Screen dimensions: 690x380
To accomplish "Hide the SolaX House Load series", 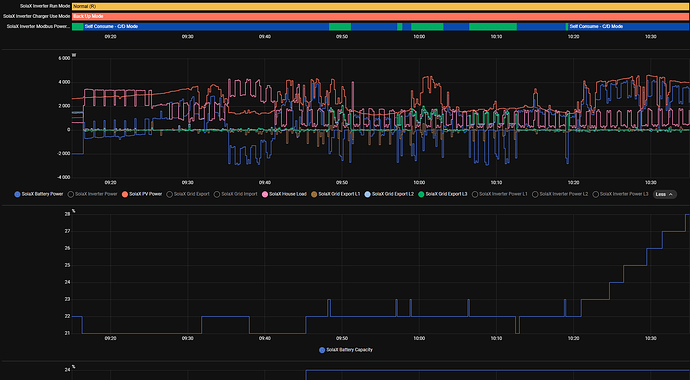I will (x=284, y=194).
